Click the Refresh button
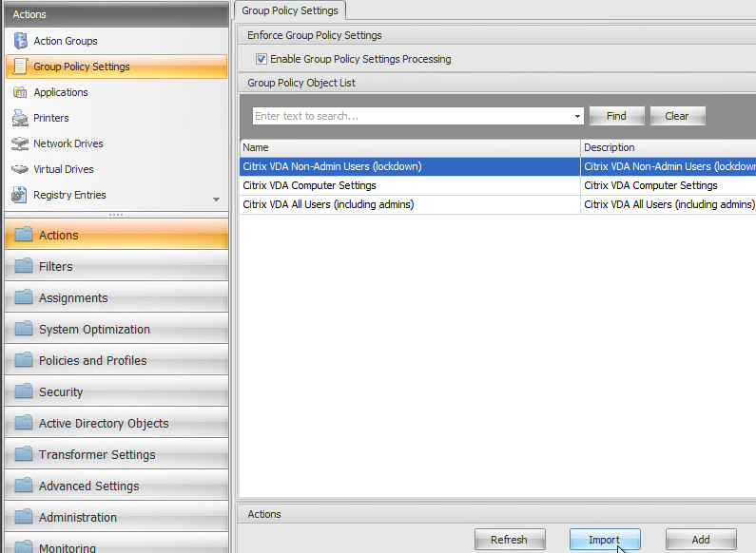Screen dimensions: 756x553 [x=509, y=540]
